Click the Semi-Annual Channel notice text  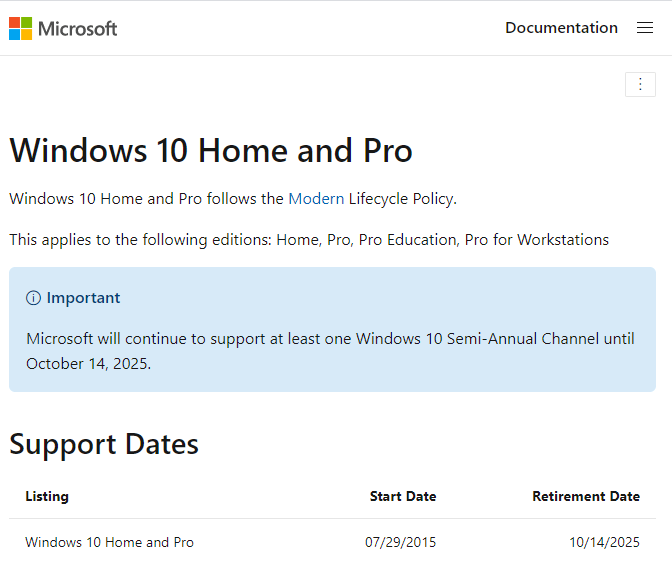click(x=330, y=339)
